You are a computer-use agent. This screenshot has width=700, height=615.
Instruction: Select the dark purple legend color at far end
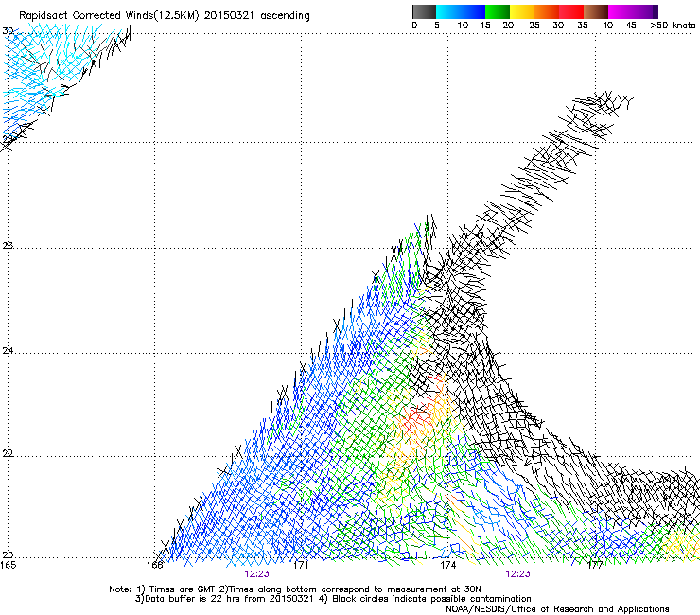[x=654, y=11]
